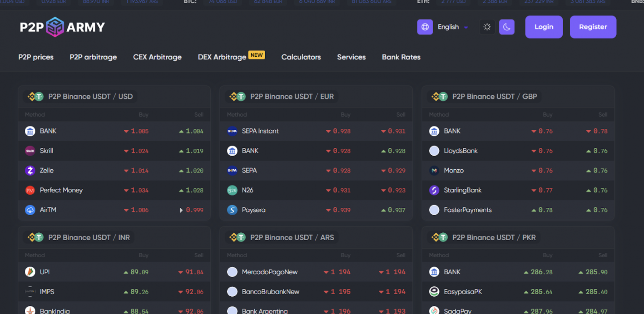The height and width of the screenshot is (314, 644).
Task: Click the Login button
Action: [544, 27]
